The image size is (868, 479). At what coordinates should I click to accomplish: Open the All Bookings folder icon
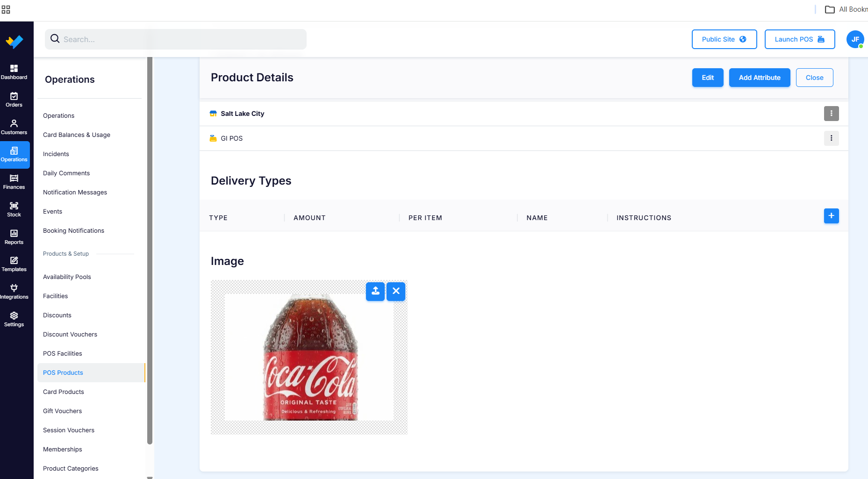tap(830, 9)
